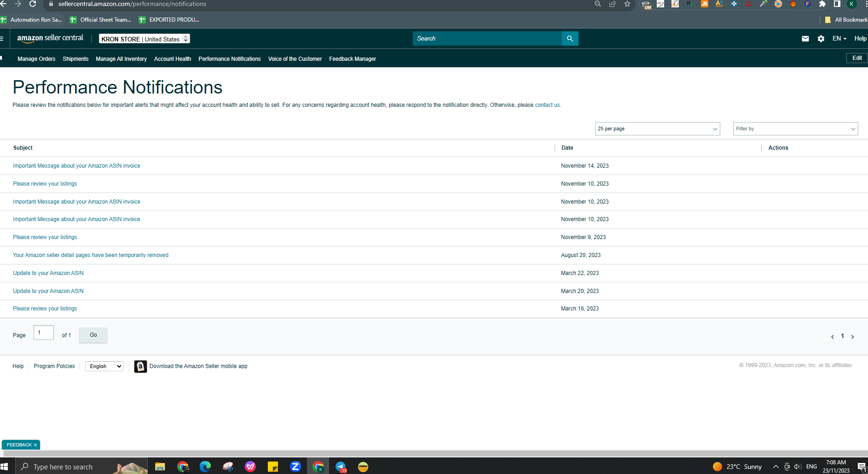This screenshot has height=474, width=868.
Task: Go to the previous page arrow in pagination
Action: tap(832, 337)
